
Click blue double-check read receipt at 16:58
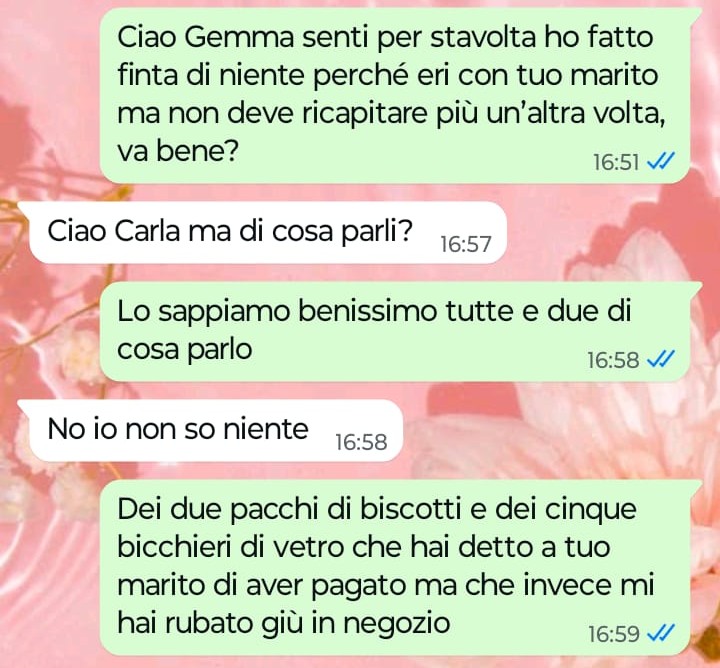pos(661,359)
